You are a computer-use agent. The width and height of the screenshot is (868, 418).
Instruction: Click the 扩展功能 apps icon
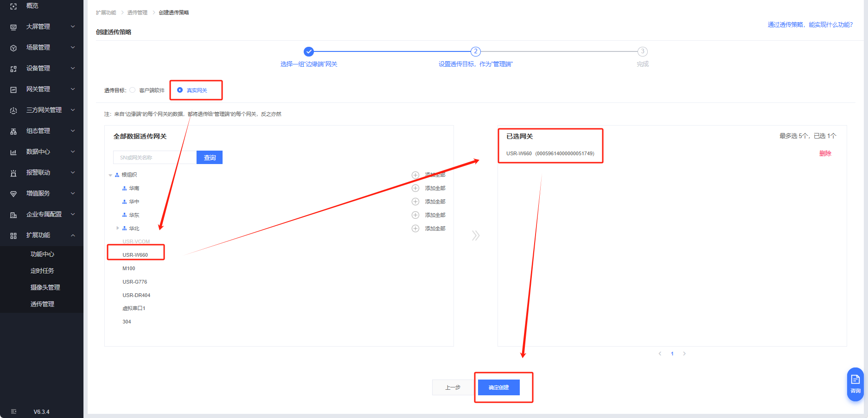click(13, 235)
